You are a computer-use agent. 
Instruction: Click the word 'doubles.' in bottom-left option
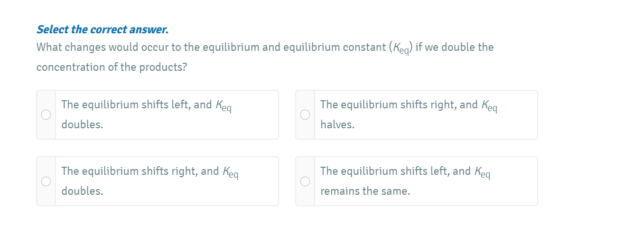pos(82,191)
